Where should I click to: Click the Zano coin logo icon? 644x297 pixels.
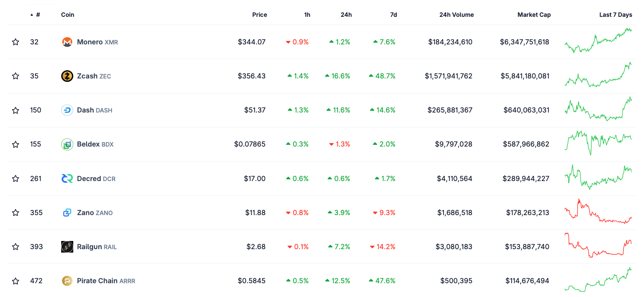point(67,213)
